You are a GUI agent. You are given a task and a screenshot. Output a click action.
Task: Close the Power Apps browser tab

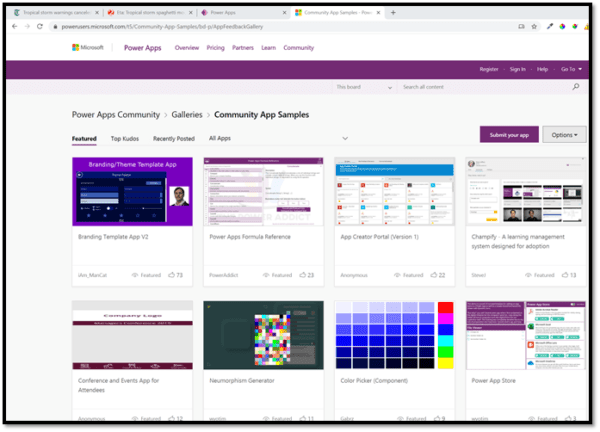click(x=284, y=13)
